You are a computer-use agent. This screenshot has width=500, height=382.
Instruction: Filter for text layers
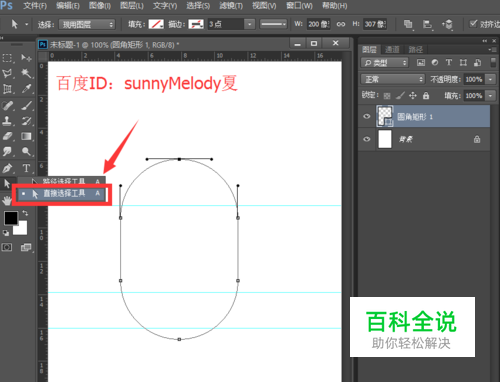449,62
